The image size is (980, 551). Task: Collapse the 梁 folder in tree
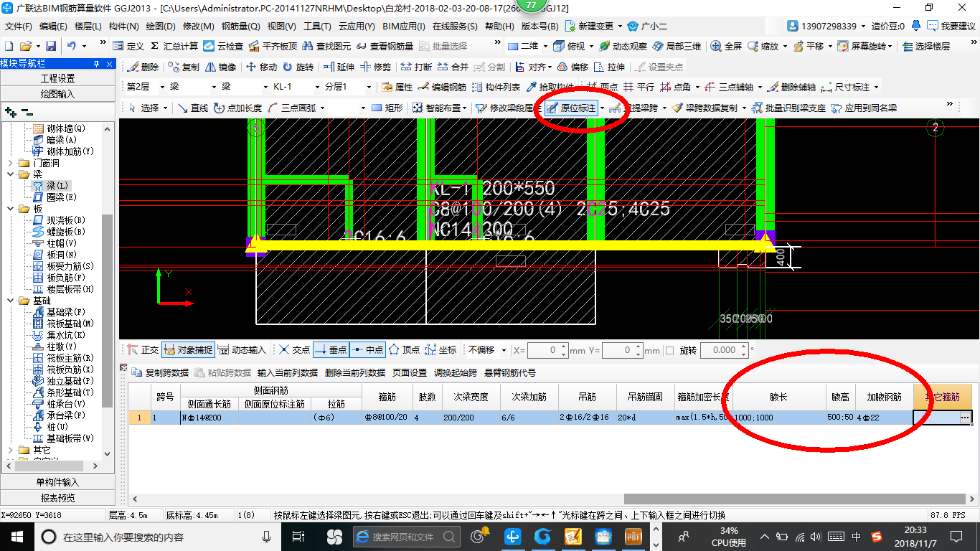pyautogui.click(x=11, y=174)
